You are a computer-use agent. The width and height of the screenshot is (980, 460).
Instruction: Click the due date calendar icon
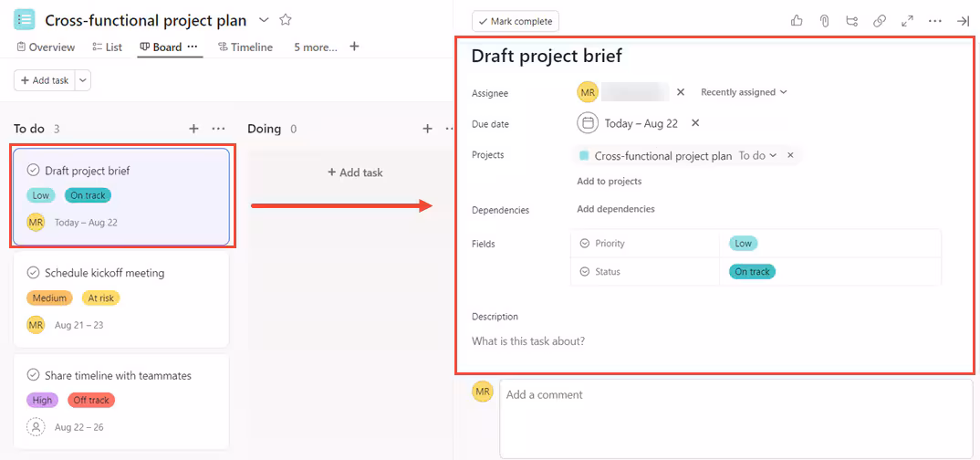coord(589,123)
